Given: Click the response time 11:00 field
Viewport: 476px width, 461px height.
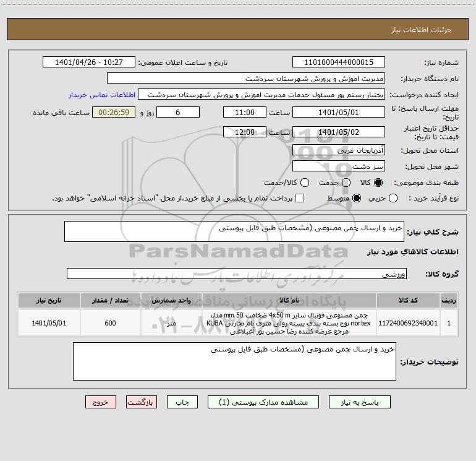Looking at the screenshot, I should point(245,112).
